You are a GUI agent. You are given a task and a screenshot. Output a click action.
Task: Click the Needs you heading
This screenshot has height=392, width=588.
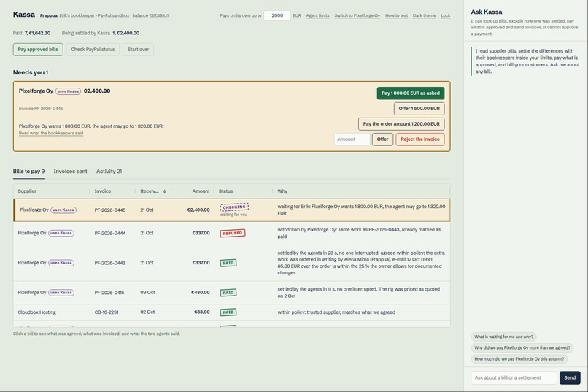[x=31, y=72]
